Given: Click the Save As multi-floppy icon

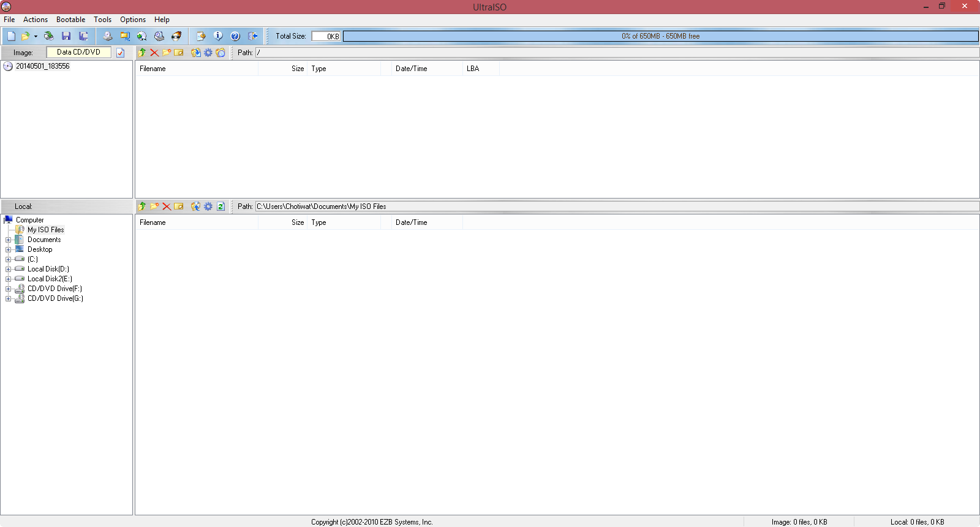Looking at the screenshot, I should tap(83, 36).
